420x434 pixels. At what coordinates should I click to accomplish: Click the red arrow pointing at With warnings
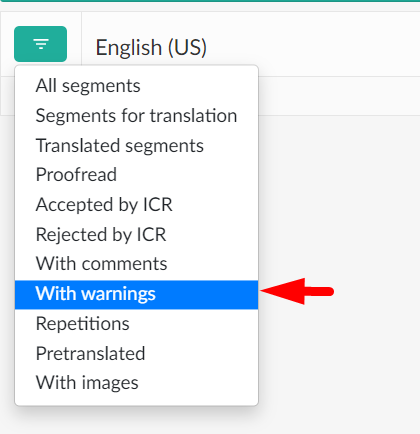(x=297, y=291)
